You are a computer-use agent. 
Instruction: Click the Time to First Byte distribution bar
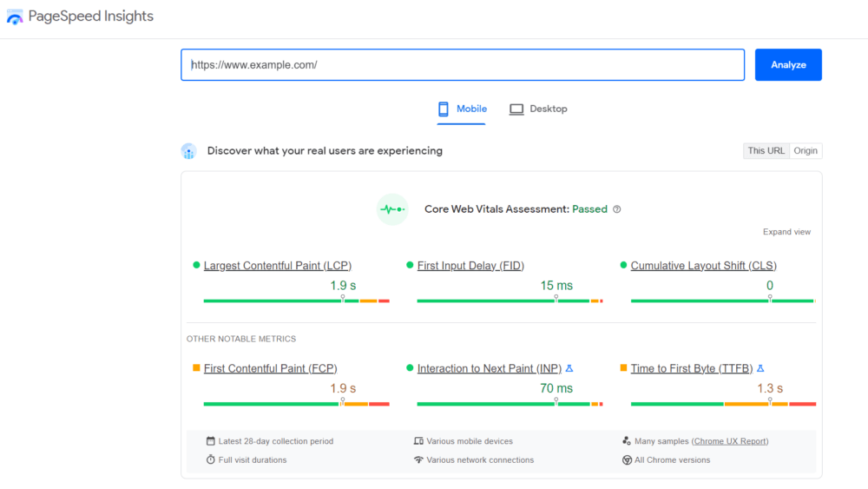tap(723, 404)
